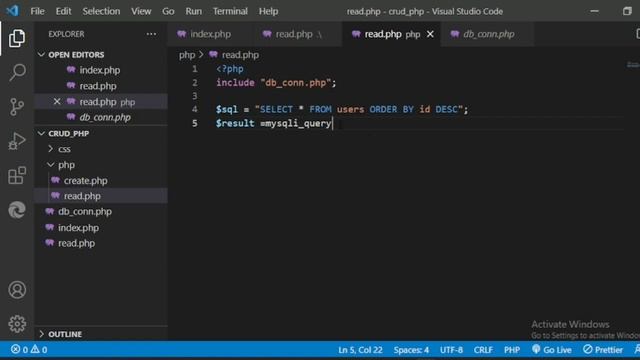Click the VS Code logo icon
This screenshot has height=360, width=640.
pyautogui.click(x=12, y=11)
